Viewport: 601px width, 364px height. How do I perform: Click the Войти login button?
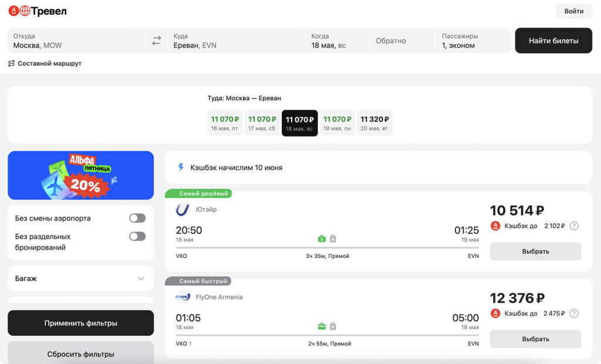coord(574,11)
